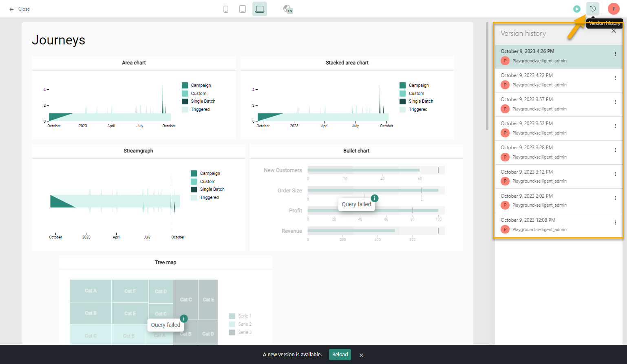This screenshot has height=364, width=627.
Task: Click info icon on Tree map
Action: tap(184, 318)
